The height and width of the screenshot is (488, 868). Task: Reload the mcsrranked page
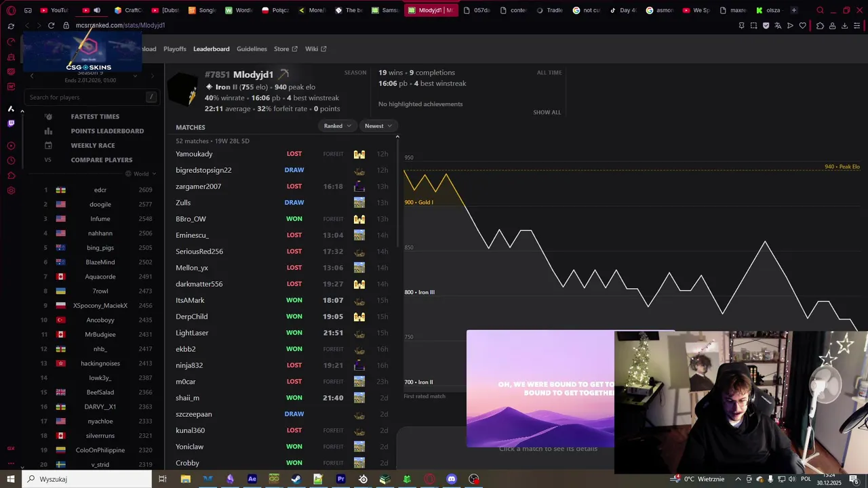pyautogui.click(x=51, y=25)
